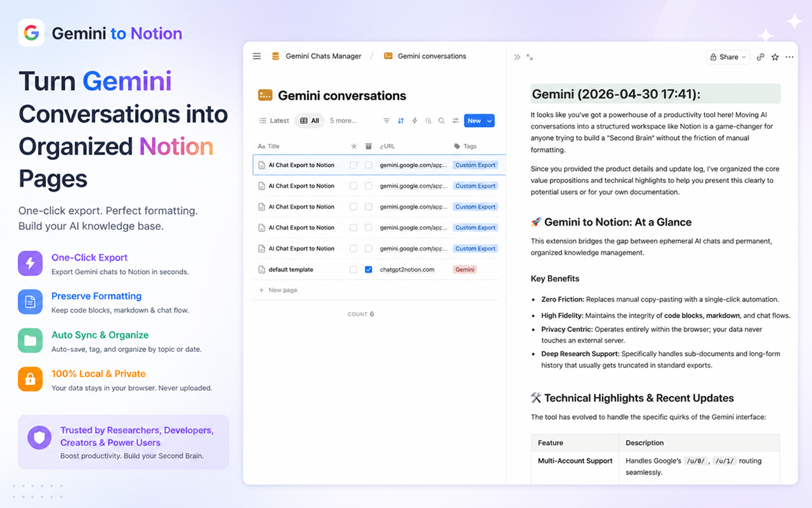Check the star checkbox in default template row
Screen dimensions: 812x508
[353, 270]
